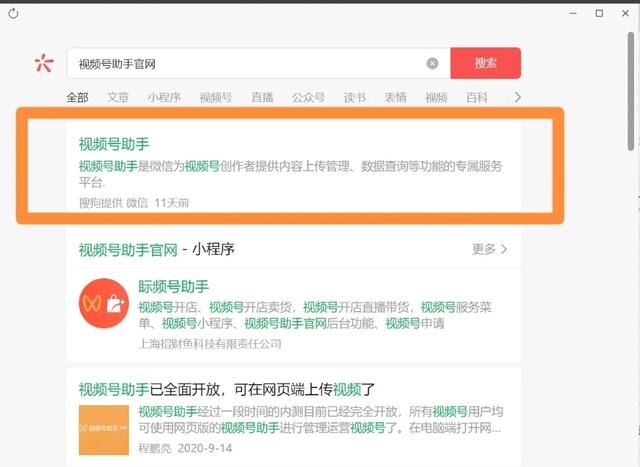Click the orange mini program butterfly logo
Image resolution: width=640 pixels, height=467 pixels.
point(104,303)
